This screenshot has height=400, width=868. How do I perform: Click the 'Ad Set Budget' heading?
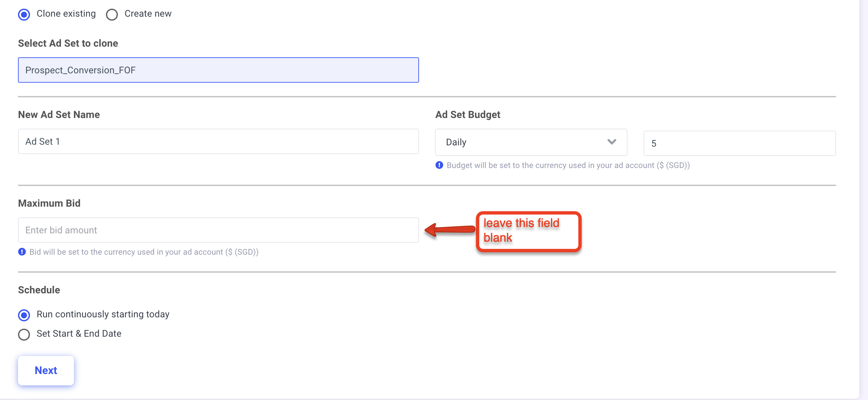468,115
